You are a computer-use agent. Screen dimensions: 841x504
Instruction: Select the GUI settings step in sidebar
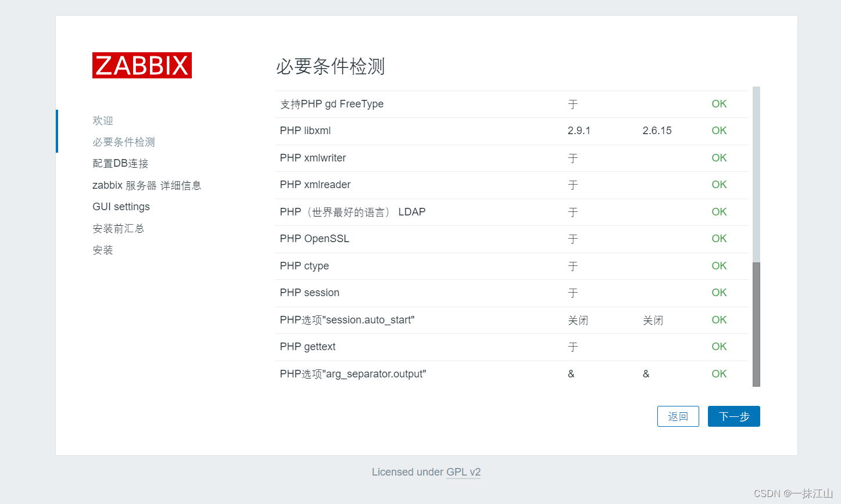click(x=121, y=207)
